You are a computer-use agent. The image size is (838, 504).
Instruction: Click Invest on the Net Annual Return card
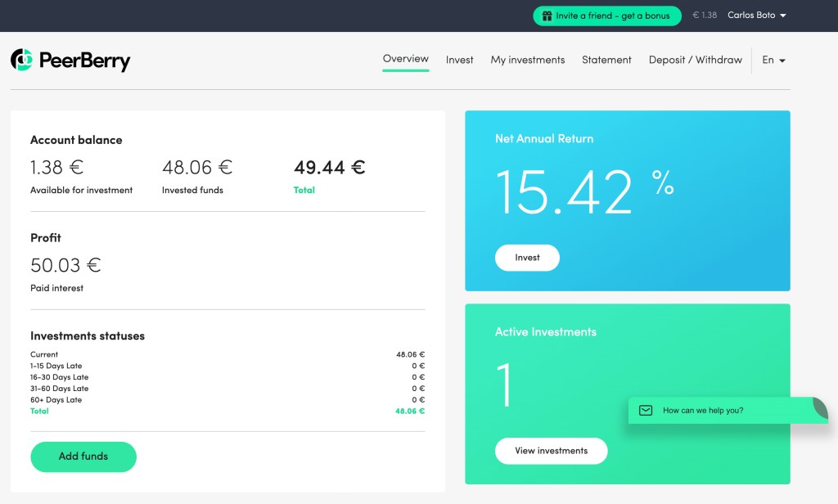(x=527, y=258)
